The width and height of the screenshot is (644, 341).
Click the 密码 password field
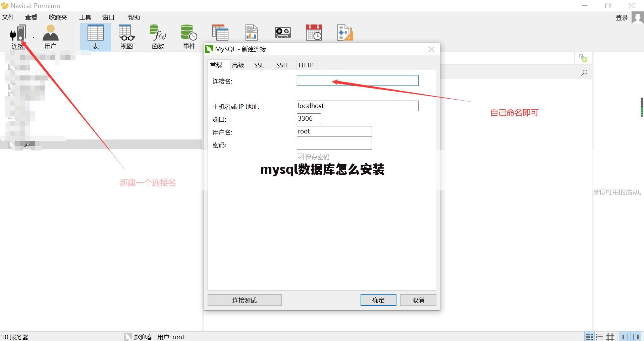[x=334, y=144]
